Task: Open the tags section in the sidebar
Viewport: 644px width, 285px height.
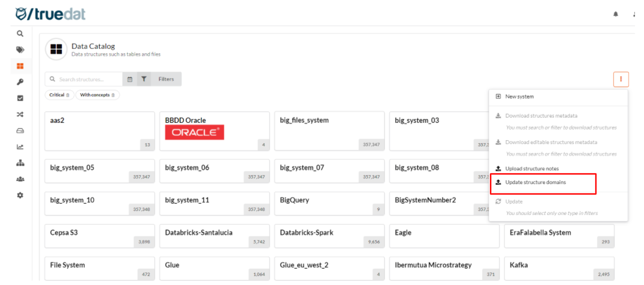Action: pyautogui.click(x=20, y=50)
